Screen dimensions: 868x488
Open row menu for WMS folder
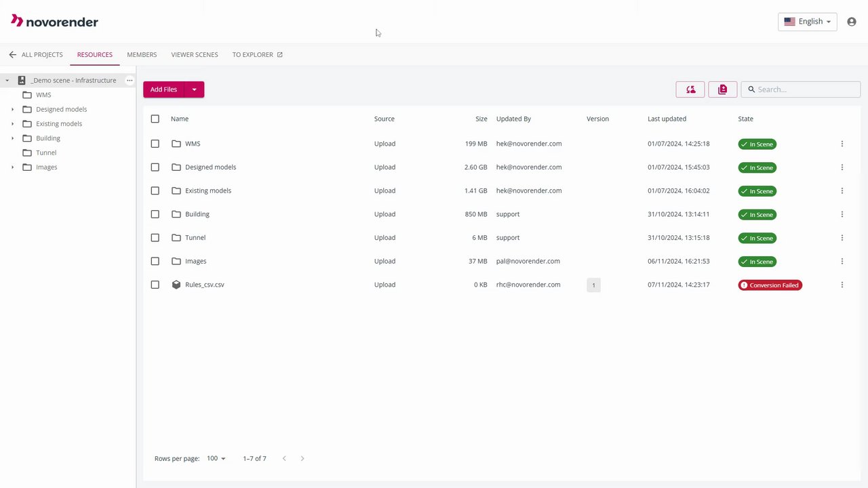(x=842, y=144)
